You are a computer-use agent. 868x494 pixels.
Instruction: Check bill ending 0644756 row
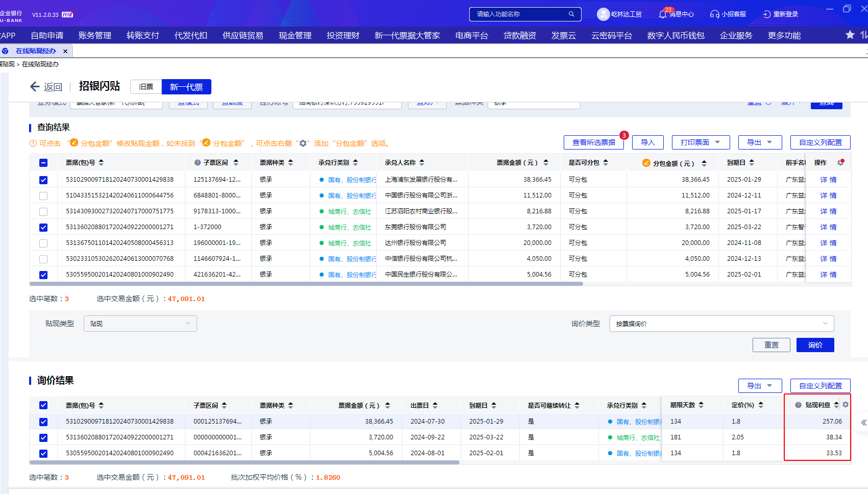pyautogui.click(x=43, y=196)
